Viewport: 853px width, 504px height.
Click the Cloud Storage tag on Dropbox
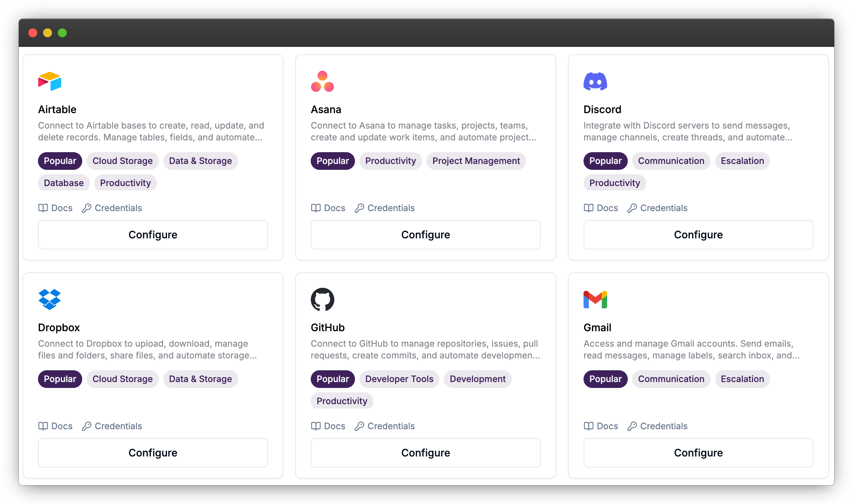pos(122,379)
